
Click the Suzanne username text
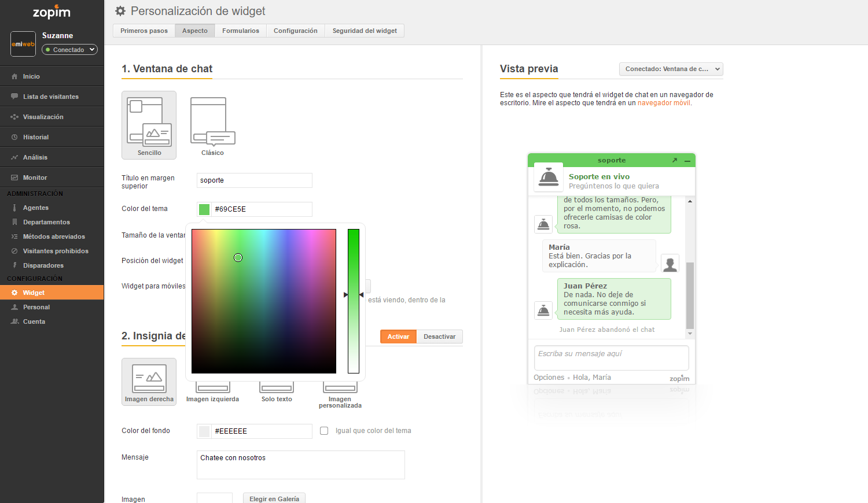pyautogui.click(x=57, y=35)
